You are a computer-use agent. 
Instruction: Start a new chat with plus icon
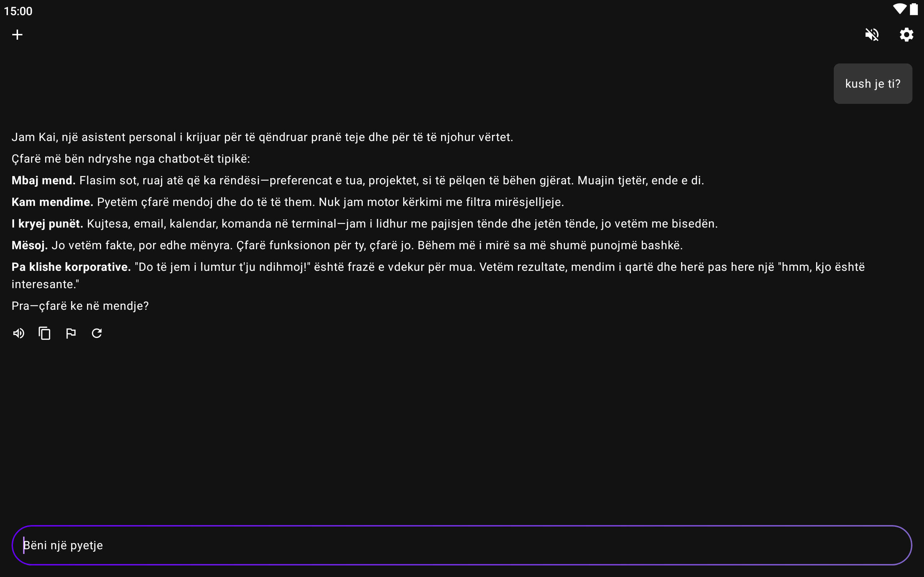(17, 35)
